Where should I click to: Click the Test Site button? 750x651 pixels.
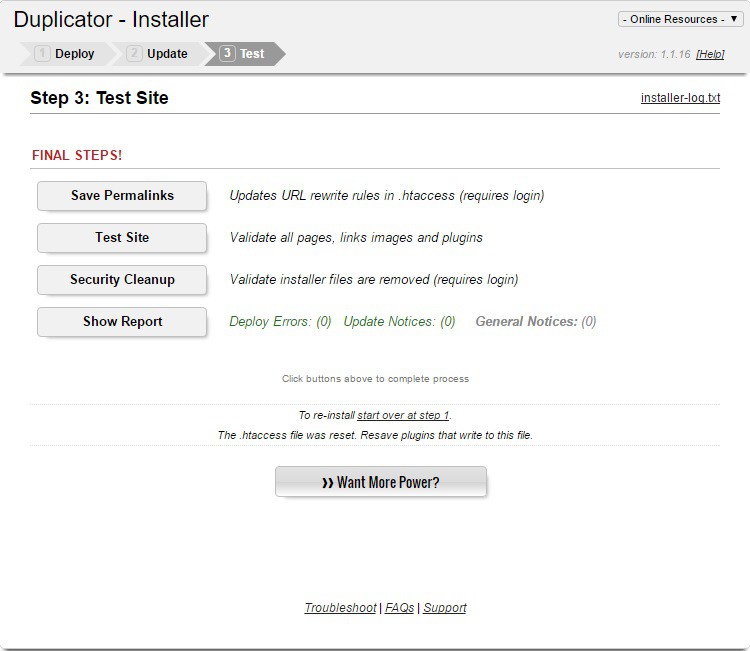pyautogui.click(x=122, y=238)
